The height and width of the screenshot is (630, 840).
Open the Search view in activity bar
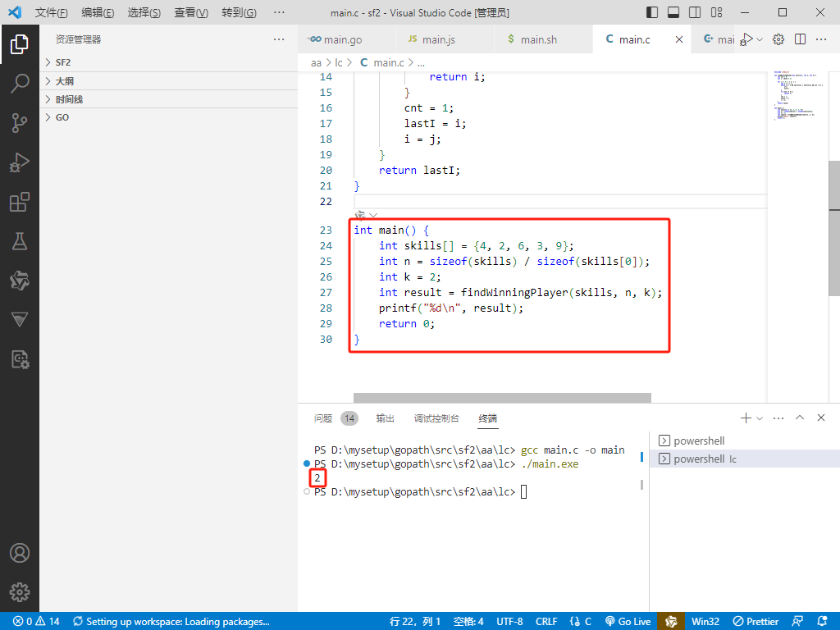(20, 84)
